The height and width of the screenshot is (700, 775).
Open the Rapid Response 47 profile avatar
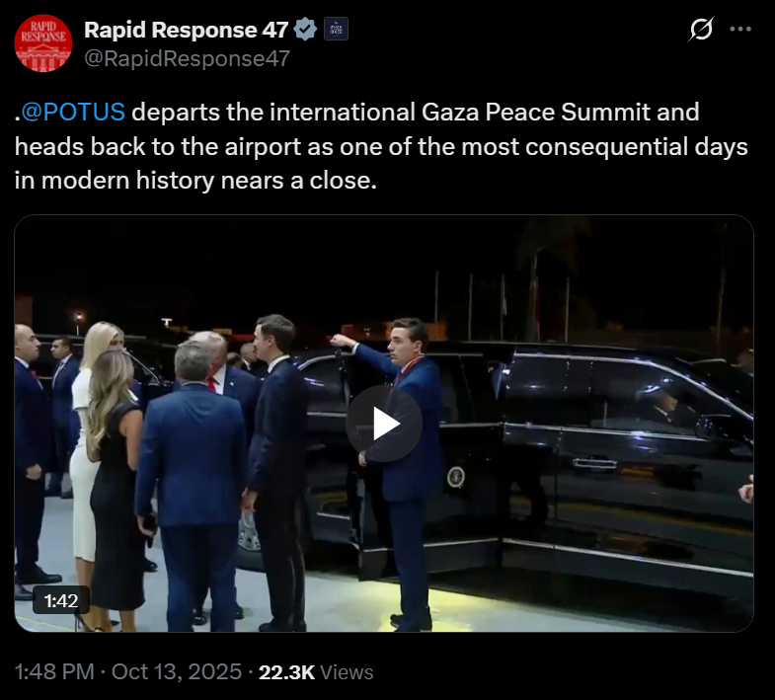43,43
